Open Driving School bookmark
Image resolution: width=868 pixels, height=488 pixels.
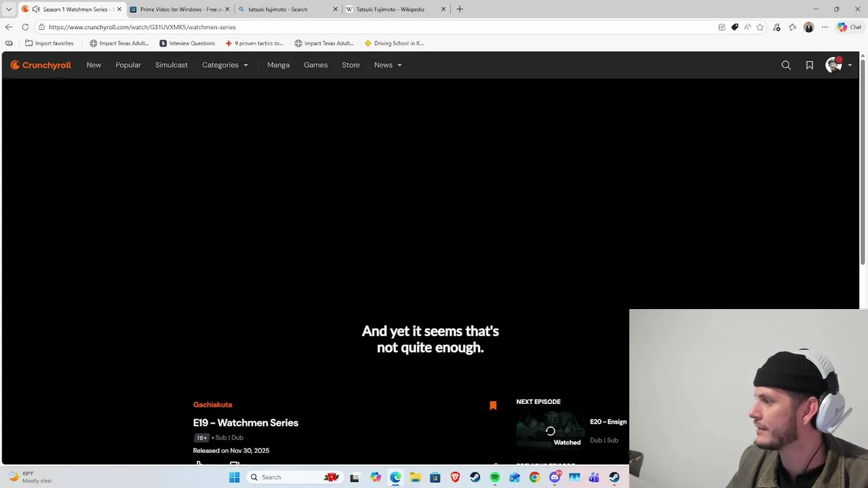pos(394,43)
